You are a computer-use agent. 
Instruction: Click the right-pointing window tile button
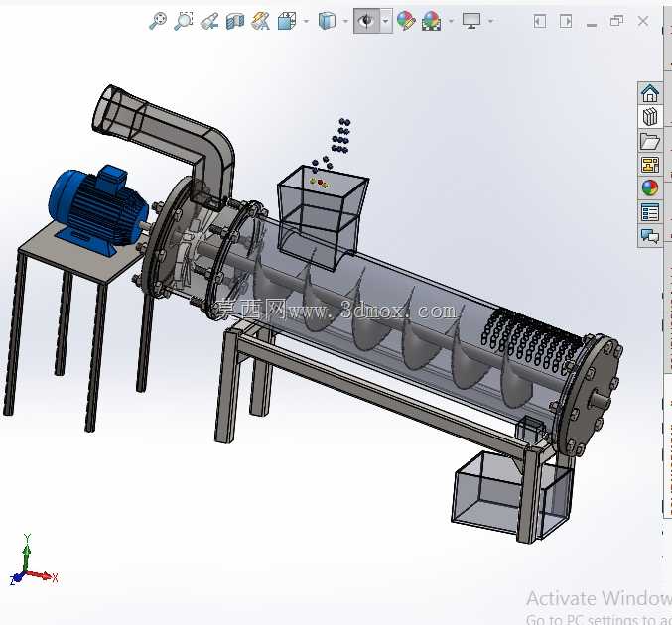[x=566, y=21]
